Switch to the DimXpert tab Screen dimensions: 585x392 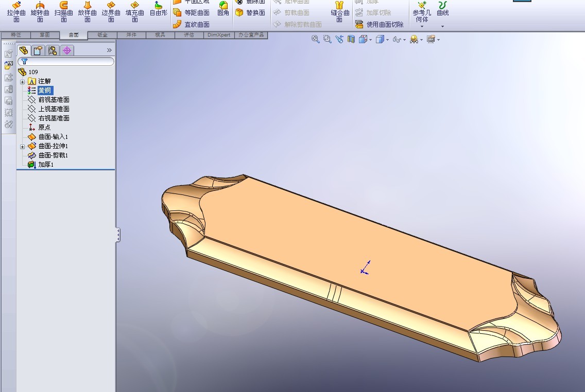pyautogui.click(x=219, y=35)
